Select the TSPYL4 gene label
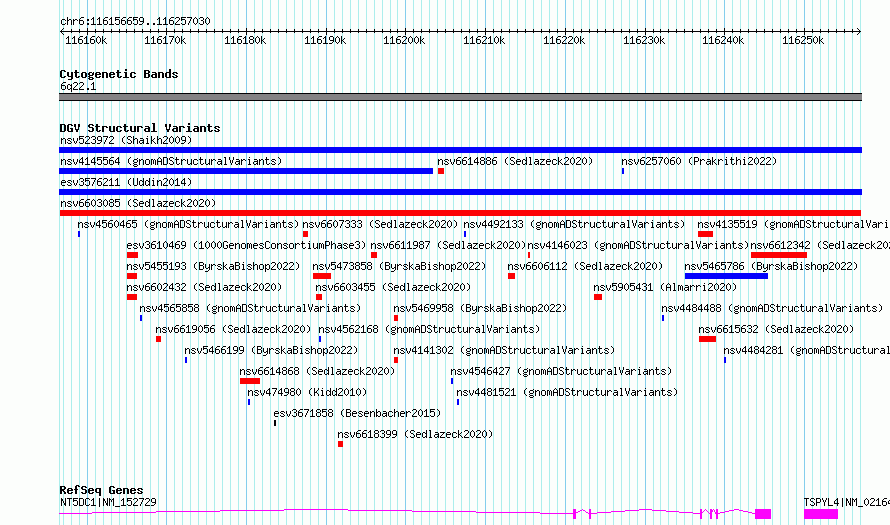This screenshot has height=525, width=890. click(x=846, y=502)
